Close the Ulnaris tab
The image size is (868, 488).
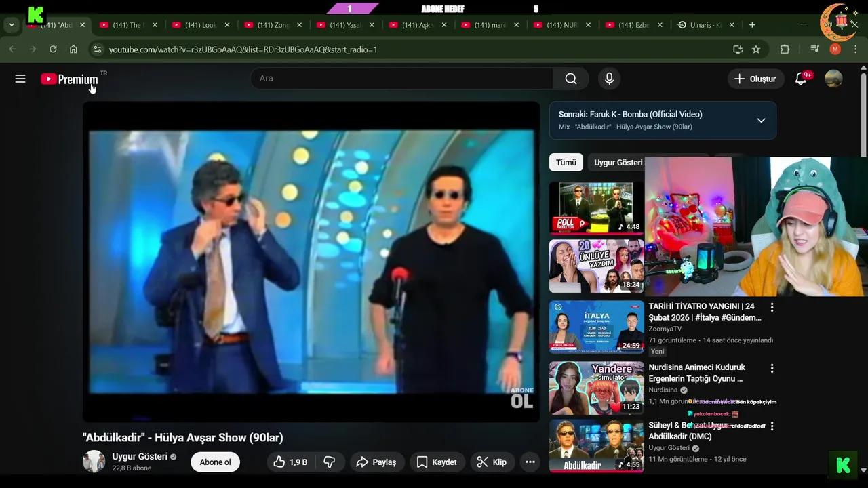732,25
